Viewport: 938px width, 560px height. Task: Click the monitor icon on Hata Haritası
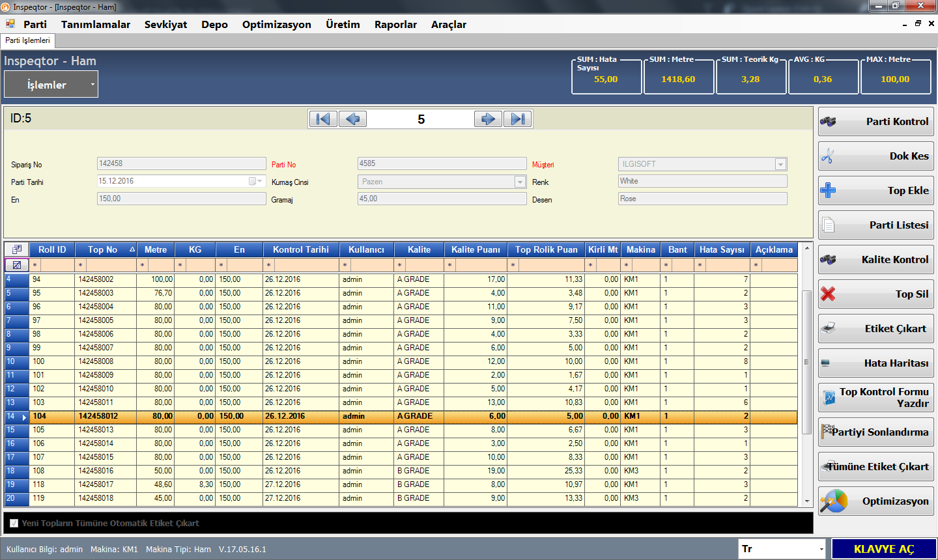825,363
